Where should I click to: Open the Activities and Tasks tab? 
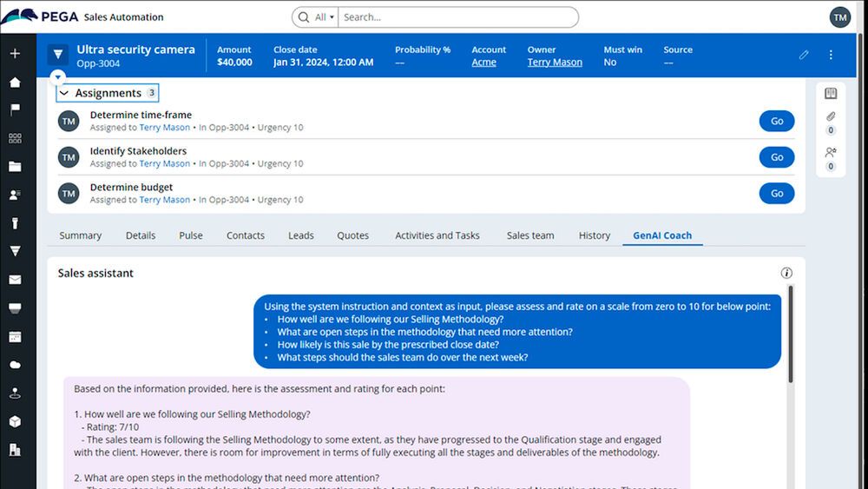tap(437, 235)
